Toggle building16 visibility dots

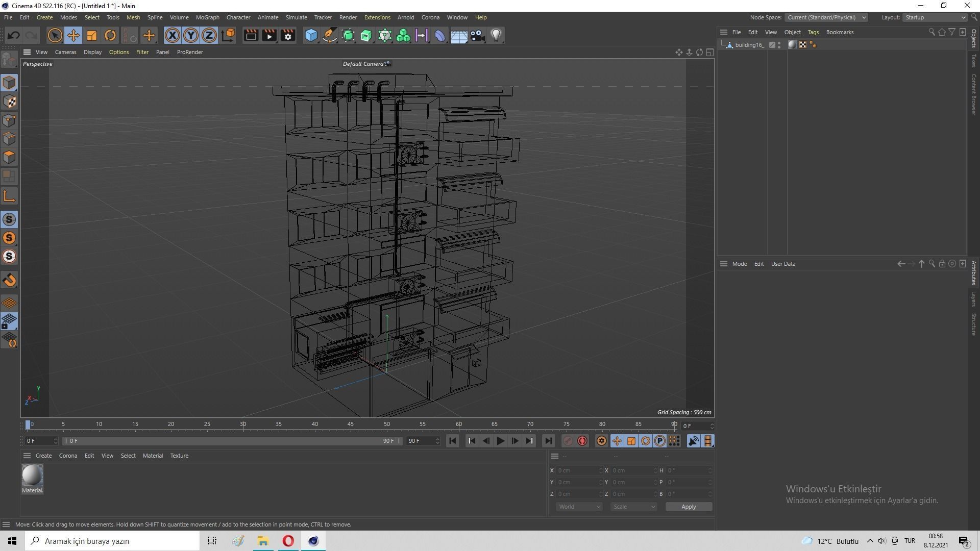tap(779, 45)
